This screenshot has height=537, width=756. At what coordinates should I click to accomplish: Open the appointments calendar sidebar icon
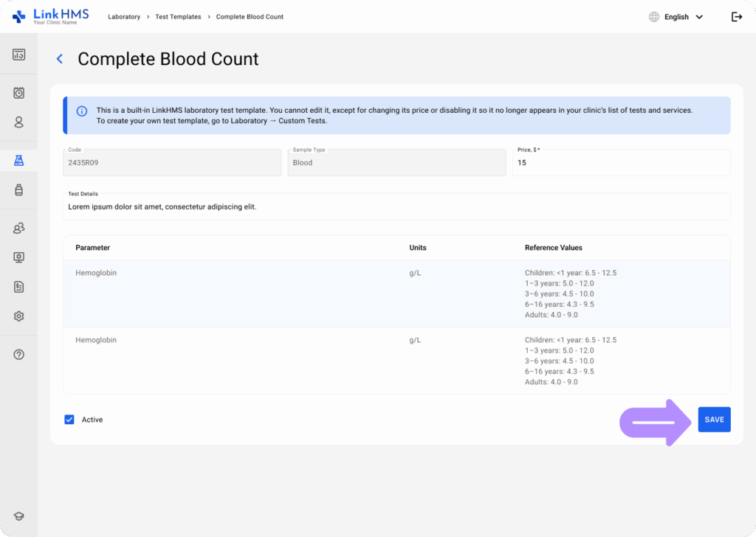click(x=18, y=93)
